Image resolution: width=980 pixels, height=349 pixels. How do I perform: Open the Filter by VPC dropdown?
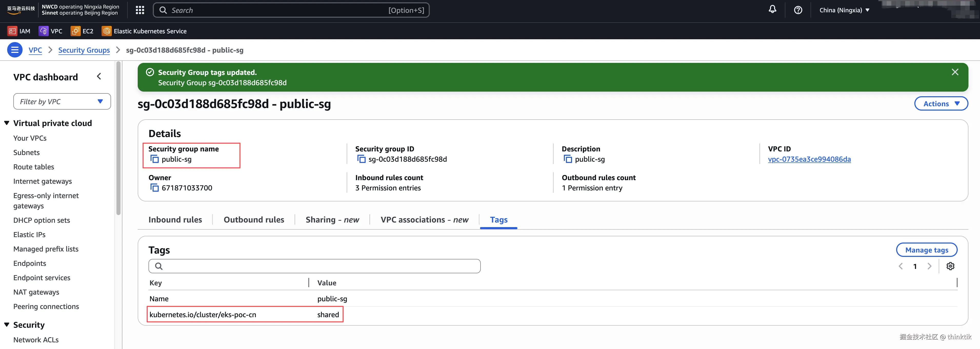pyautogui.click(x=62, y=102)
